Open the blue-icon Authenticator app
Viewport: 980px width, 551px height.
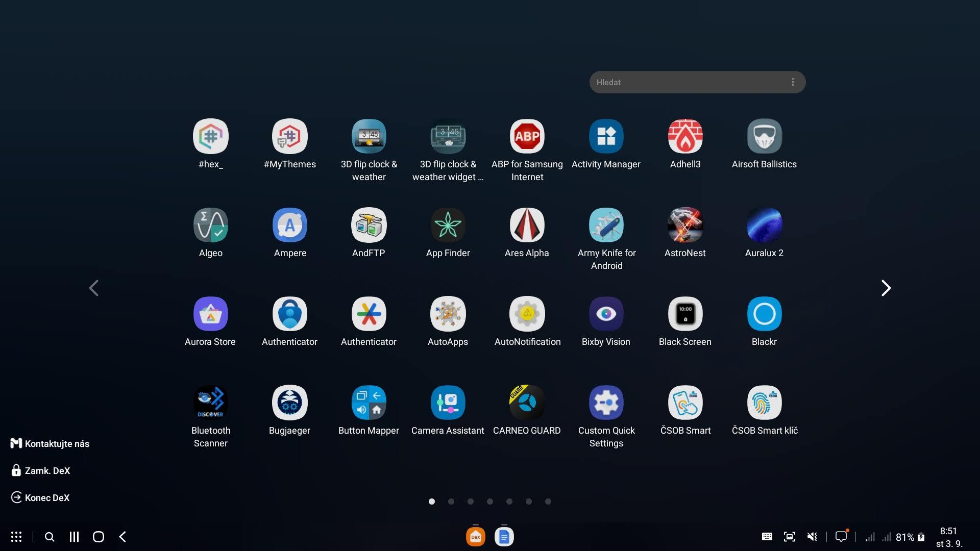point(289,314)
